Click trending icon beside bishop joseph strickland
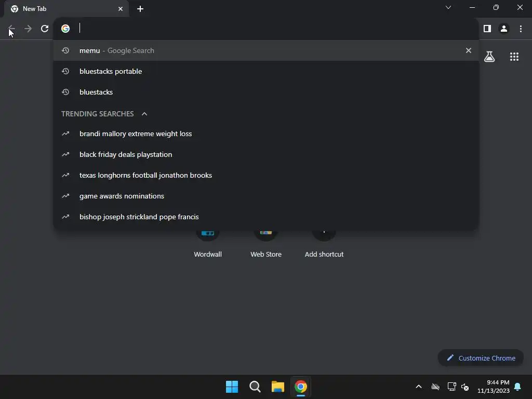532x399 pixels. (x=65, y=217)
